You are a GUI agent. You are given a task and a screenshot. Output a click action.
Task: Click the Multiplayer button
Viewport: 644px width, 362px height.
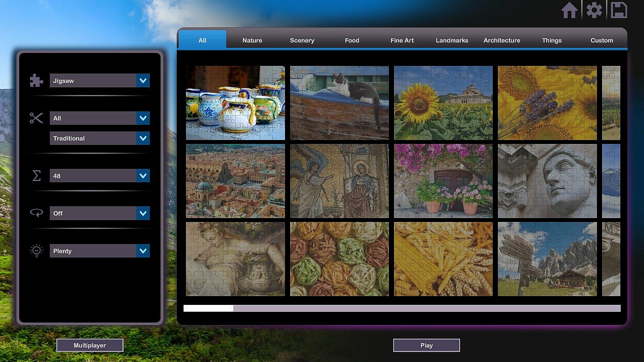click(90, 345)
